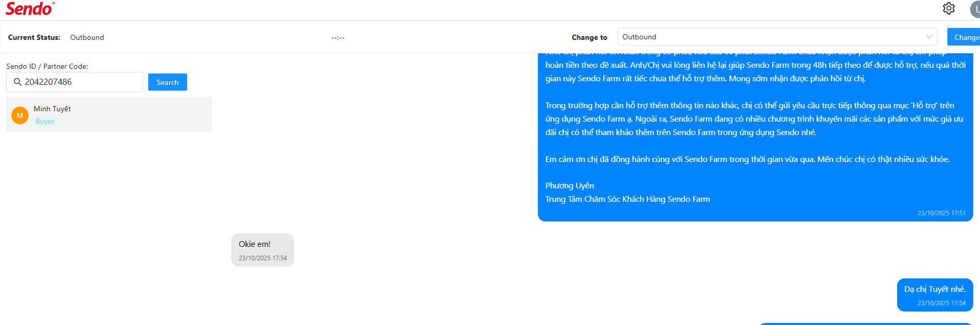The width and height of the screenshot is (980, 325).
Task: Click the --:-- timer display
Action: click(338, 38)
